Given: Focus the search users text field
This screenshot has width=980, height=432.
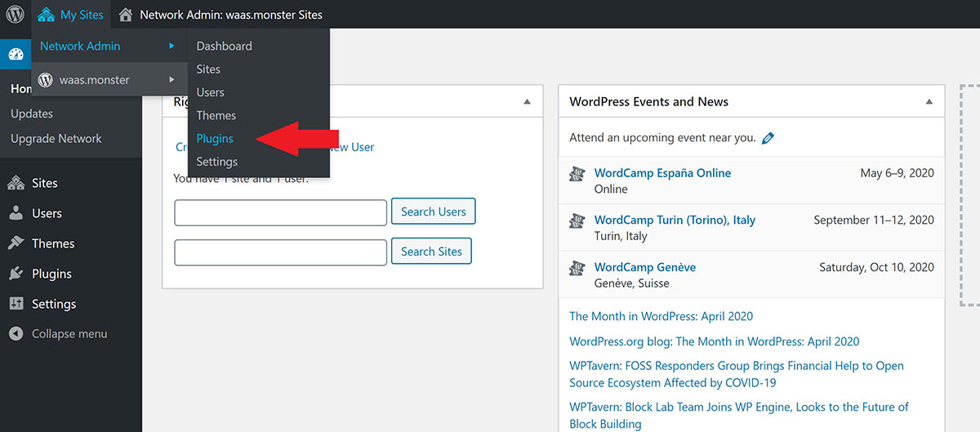Looking at the screenshot, I should pos(280,212).
